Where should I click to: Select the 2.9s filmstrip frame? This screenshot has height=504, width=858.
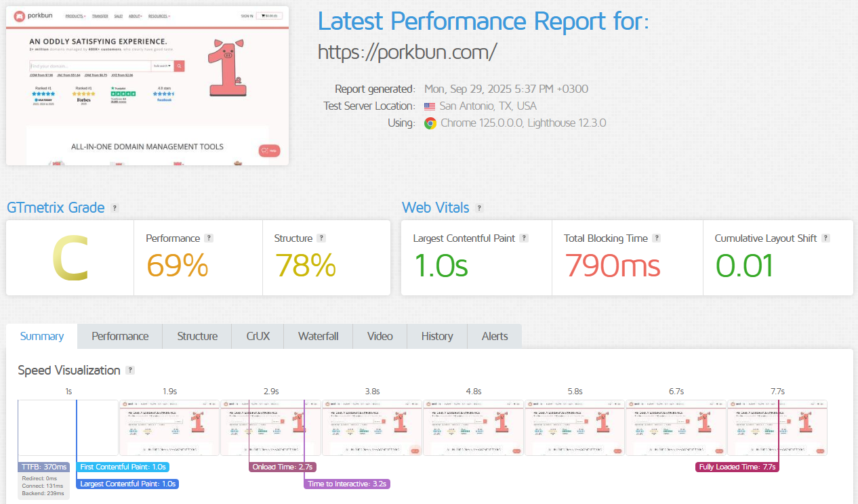coord(270,427)
